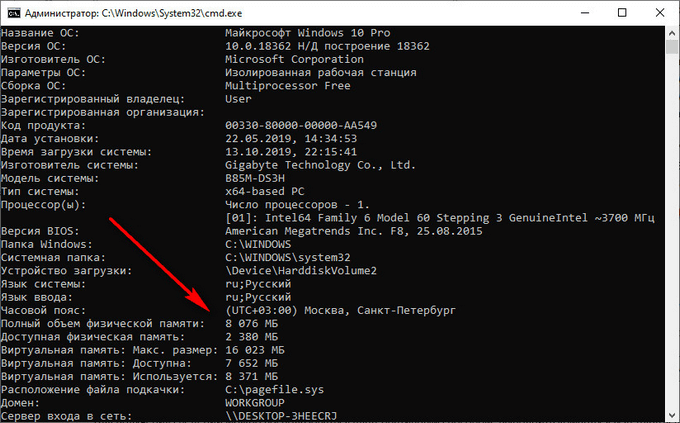Click the available memory value '2 380 МБ'

click(252, 337)
